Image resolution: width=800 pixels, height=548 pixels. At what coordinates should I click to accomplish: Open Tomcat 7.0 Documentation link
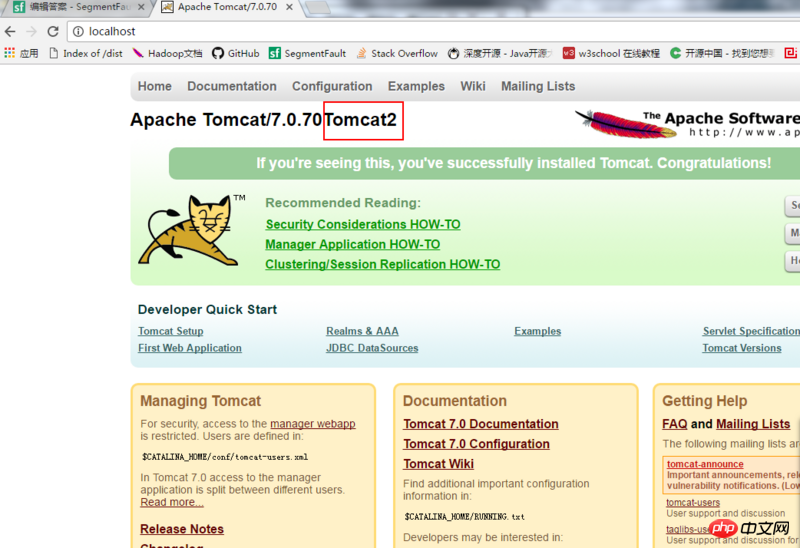point(481,424)
